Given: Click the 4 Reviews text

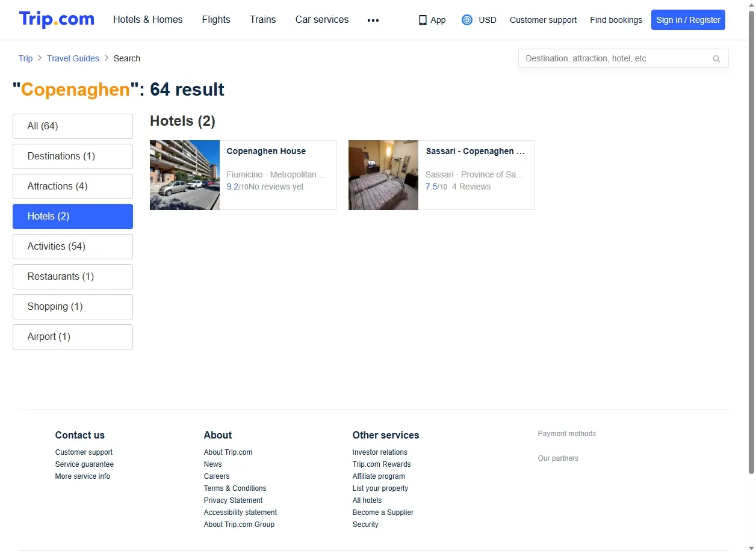Looking at the screenshot, I should tap(471, 186).
